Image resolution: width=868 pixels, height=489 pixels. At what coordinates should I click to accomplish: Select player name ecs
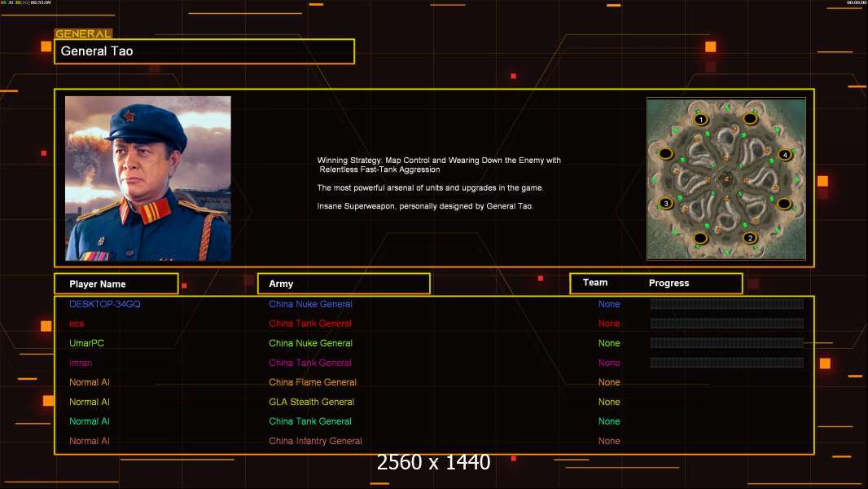coord(77,324)
